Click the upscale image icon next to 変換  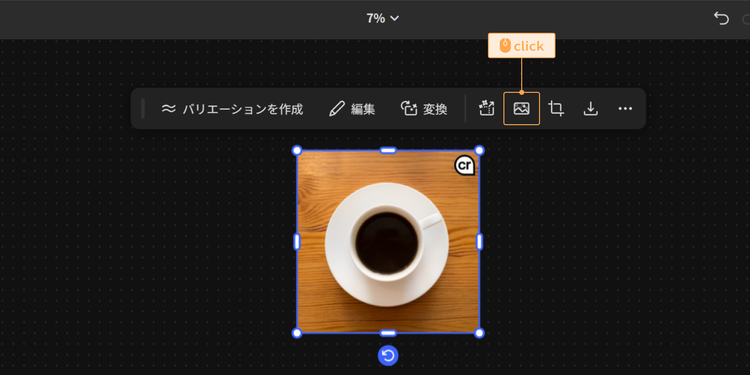[486, 109]
